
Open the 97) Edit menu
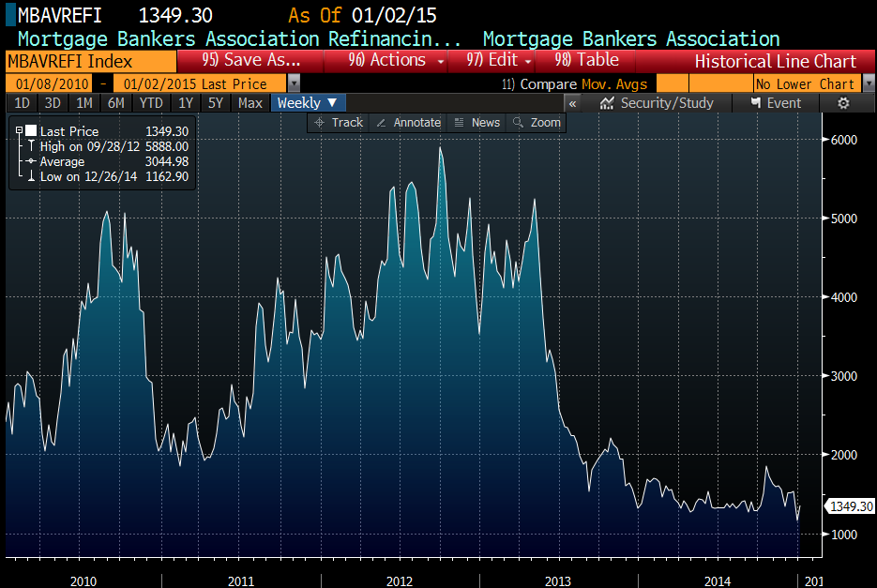[x=499, y=60]
